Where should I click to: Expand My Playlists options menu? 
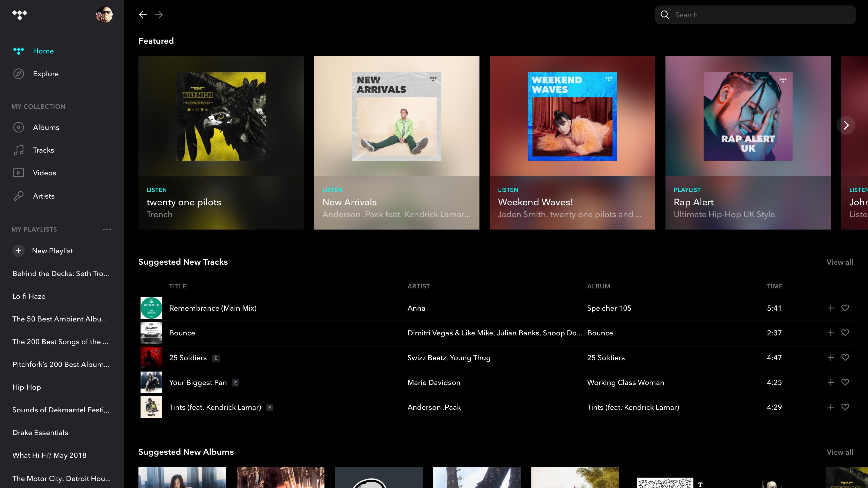pos(107,229)
